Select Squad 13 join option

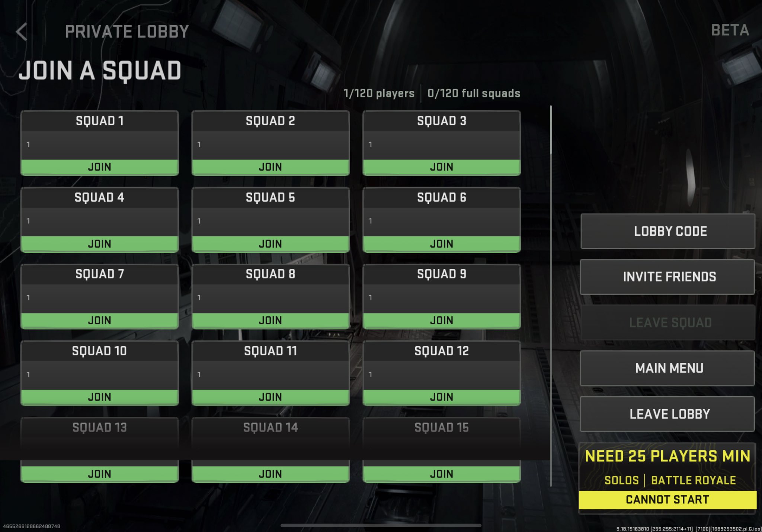(100, 474)
